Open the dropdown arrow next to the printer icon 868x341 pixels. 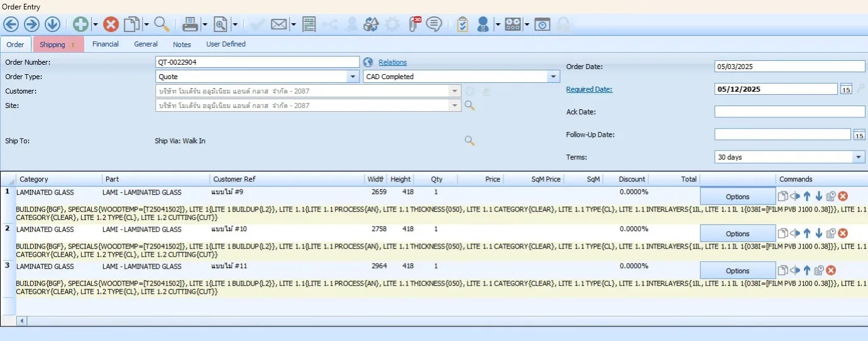205,25
